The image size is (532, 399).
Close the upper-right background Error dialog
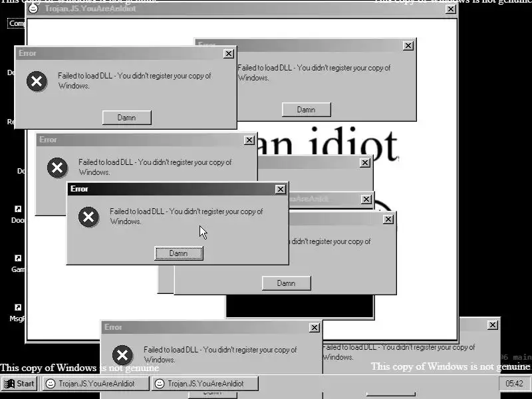[408, 45]
